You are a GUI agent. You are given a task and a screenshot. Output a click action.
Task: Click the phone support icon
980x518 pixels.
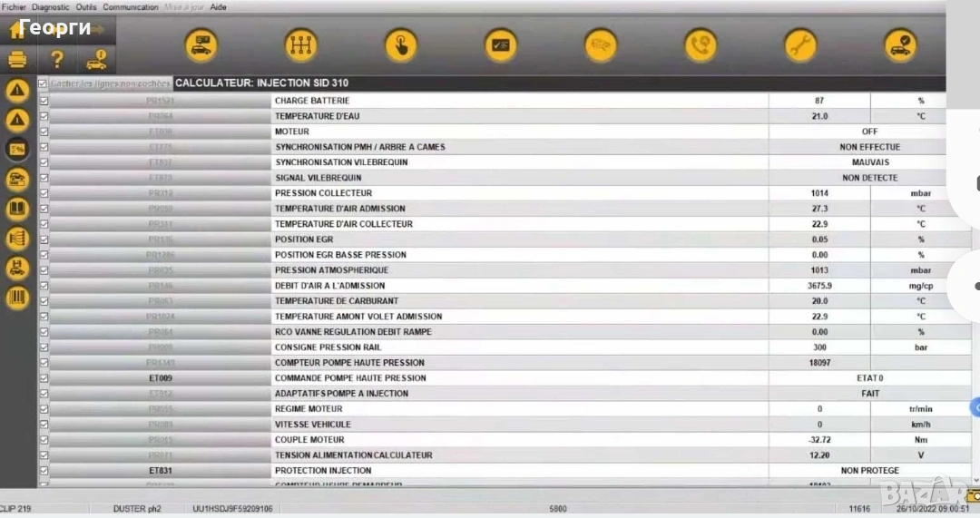(x=701, y=45)
